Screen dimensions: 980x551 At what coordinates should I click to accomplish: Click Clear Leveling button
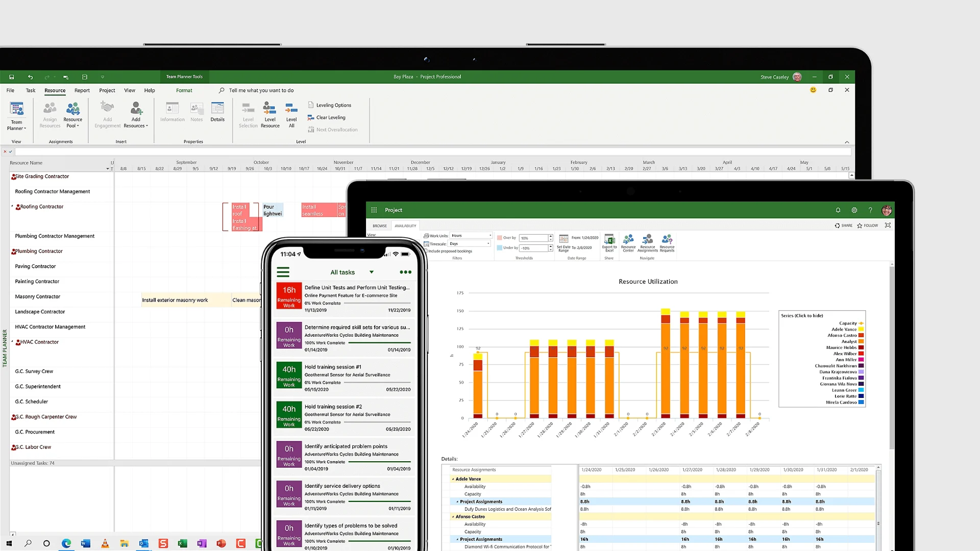coord(327,117)
